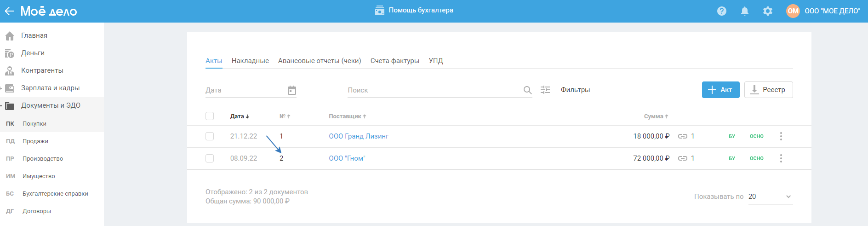Click into the Поиск search field
The image size is (868, 226).
point(432,90)
